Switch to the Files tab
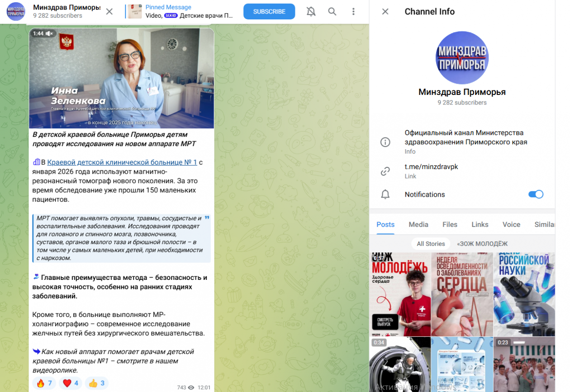This screenshot has width=570, height=392. click(x=450, y=224)
